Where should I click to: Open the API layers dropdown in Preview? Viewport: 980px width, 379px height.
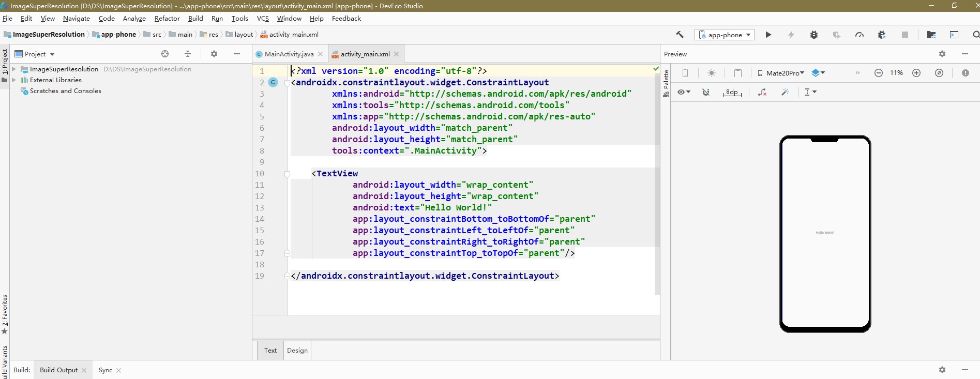click(x=818, y=73)
